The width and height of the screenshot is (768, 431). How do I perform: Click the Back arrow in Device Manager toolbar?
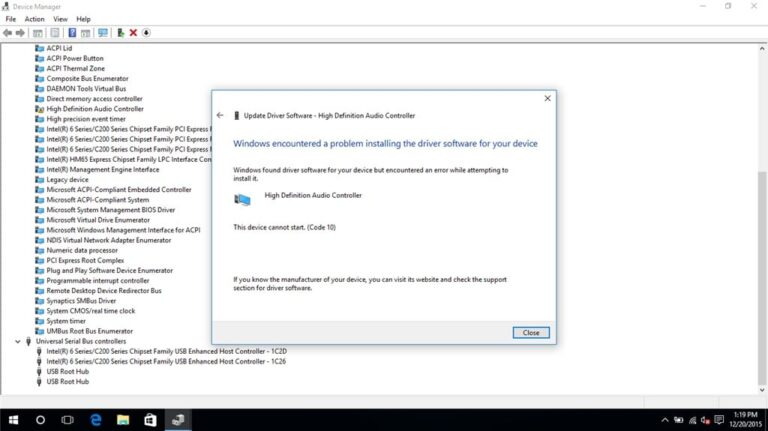[x=7, y=33]
